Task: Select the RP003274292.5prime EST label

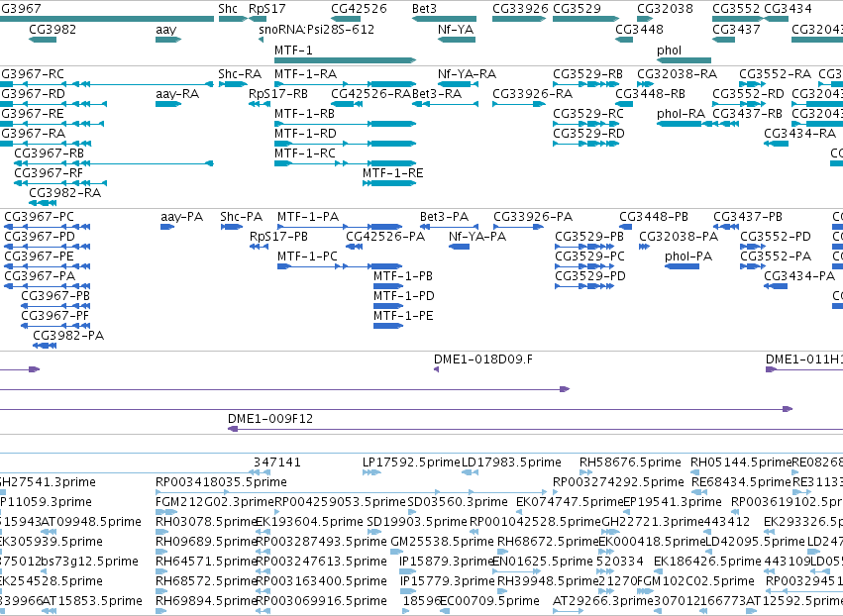Action: click(x=619, y=482)
